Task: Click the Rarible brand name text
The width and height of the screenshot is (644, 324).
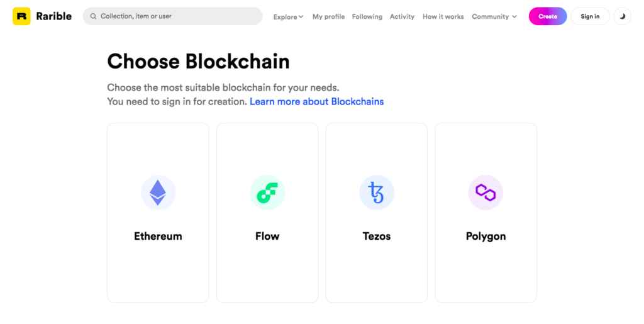Action: coord(53,16)
